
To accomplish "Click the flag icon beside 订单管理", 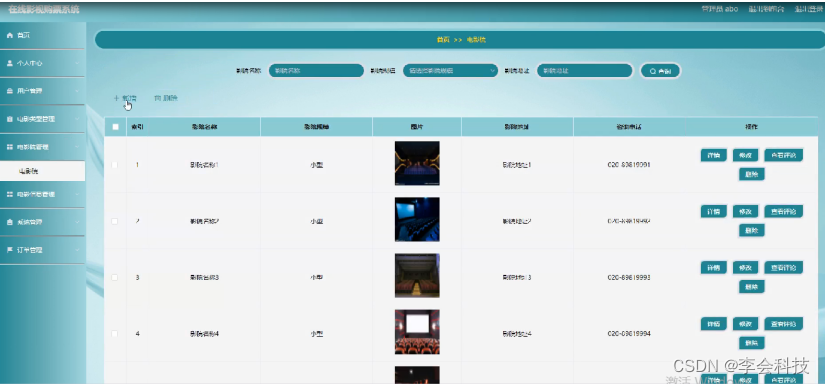I will (9, 250).
